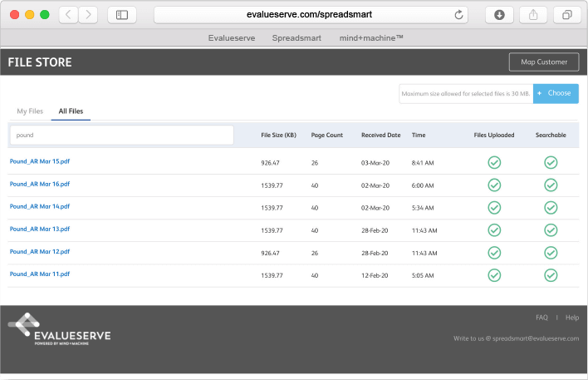This screenshot has width=588, height=380.
Task: Click Files Uploaded checkmark for Mar 14.pdf
Action: 494,208
